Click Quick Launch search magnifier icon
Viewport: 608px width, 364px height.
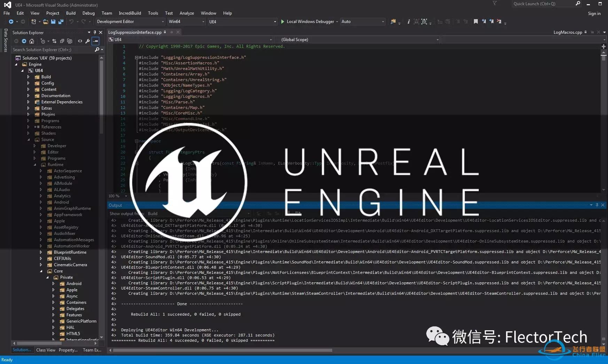click(578, 3)
